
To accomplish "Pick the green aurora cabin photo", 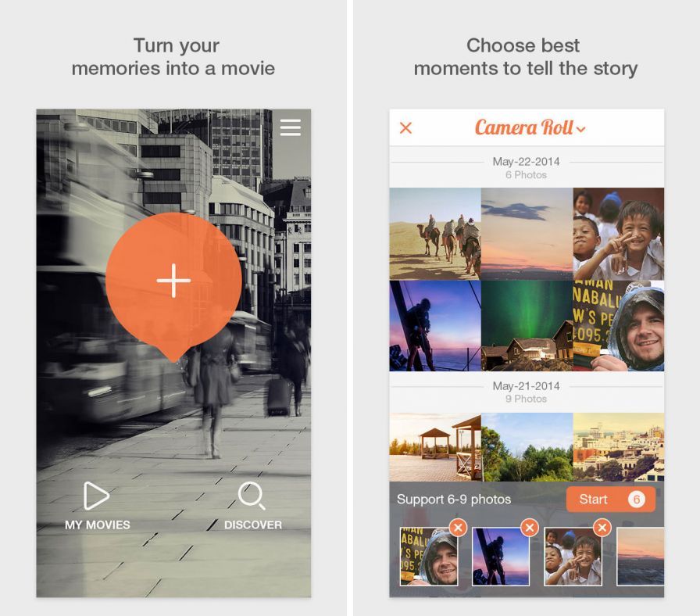I will 527,326.
